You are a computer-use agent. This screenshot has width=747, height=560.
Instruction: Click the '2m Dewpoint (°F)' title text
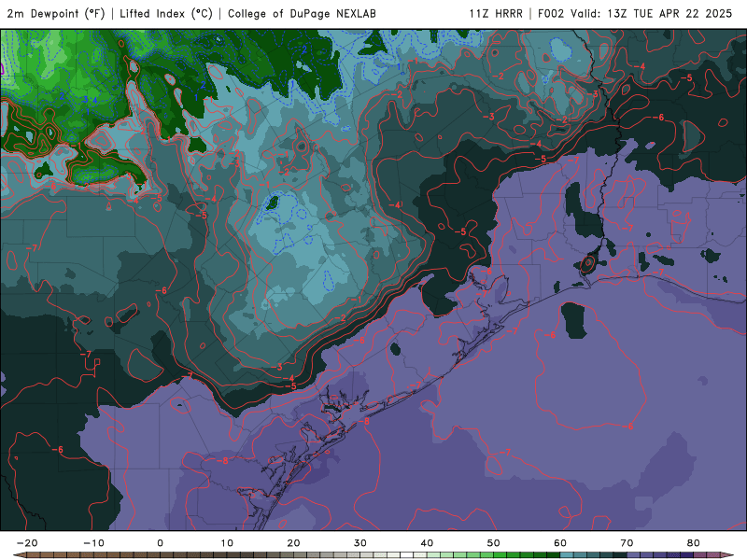pos(56,14)
